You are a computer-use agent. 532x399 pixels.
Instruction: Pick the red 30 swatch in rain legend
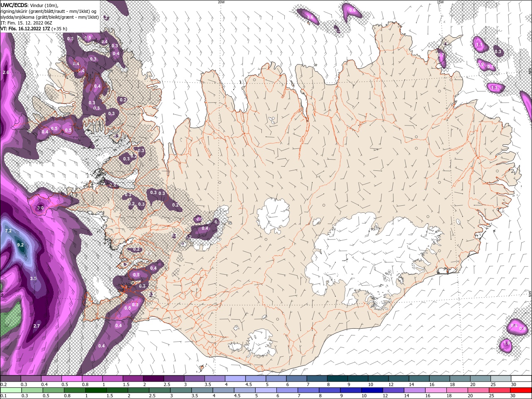(x=521, y=390)
